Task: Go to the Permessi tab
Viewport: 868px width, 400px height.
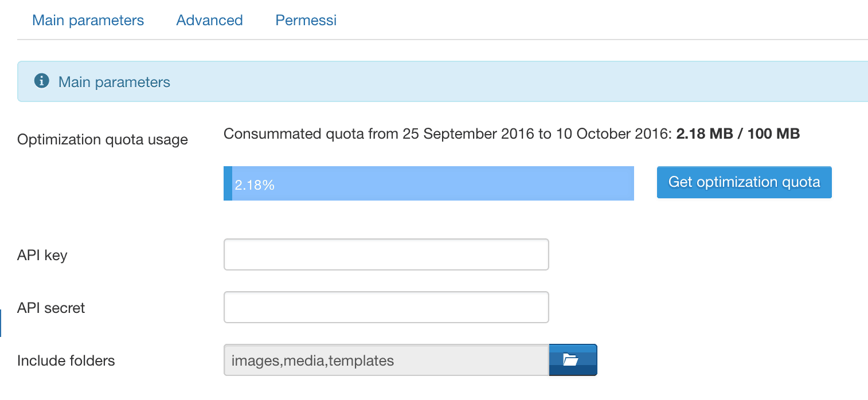Action: (306, 21)
